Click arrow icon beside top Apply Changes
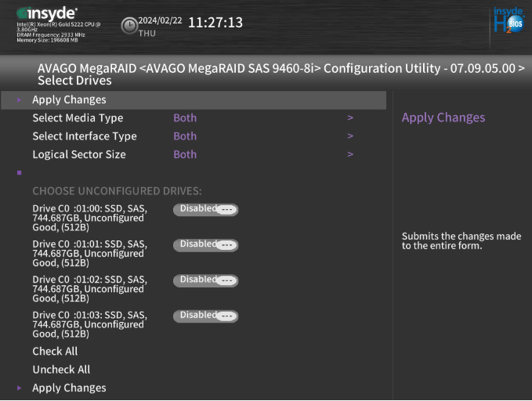The image size is (532, 401). click(19, 100)
